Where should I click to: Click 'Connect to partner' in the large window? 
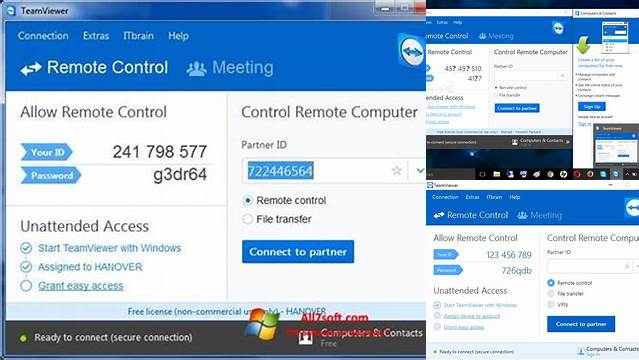click(298, 252)
